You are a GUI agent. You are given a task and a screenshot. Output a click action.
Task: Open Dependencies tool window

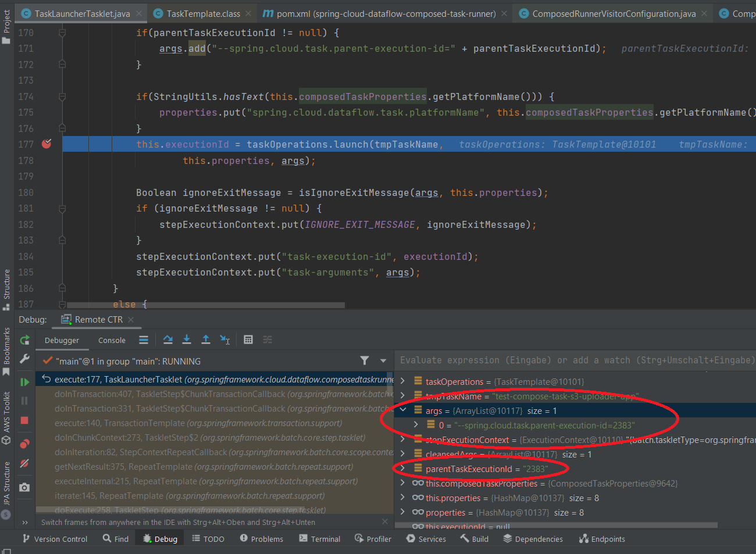pos(533,539)
